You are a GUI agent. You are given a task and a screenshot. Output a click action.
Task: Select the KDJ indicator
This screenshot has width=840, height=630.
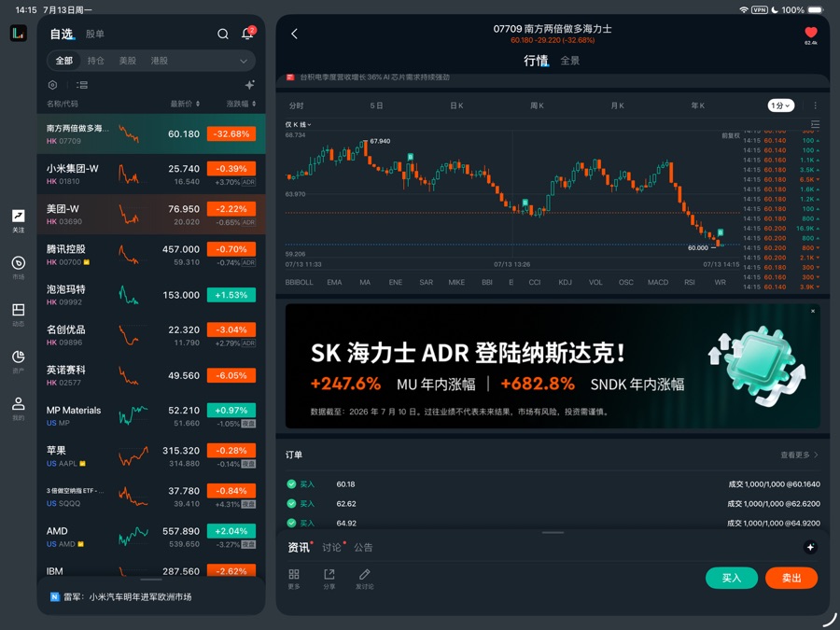coord(566,282)
